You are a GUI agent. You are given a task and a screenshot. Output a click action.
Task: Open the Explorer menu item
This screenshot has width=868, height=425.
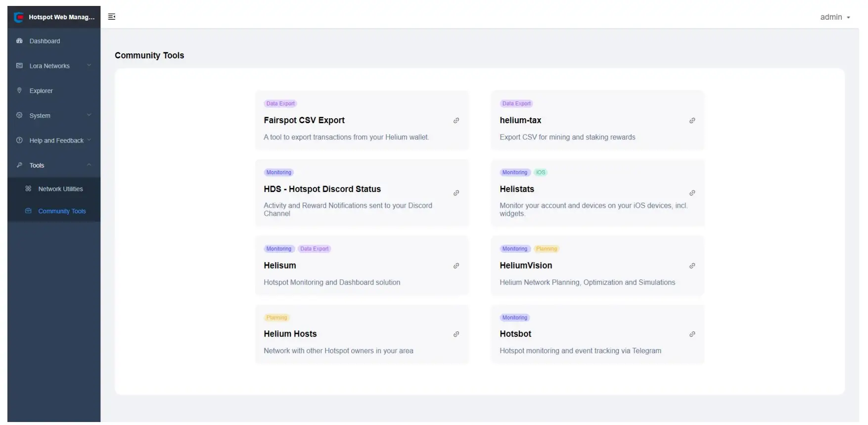point(54,91)
